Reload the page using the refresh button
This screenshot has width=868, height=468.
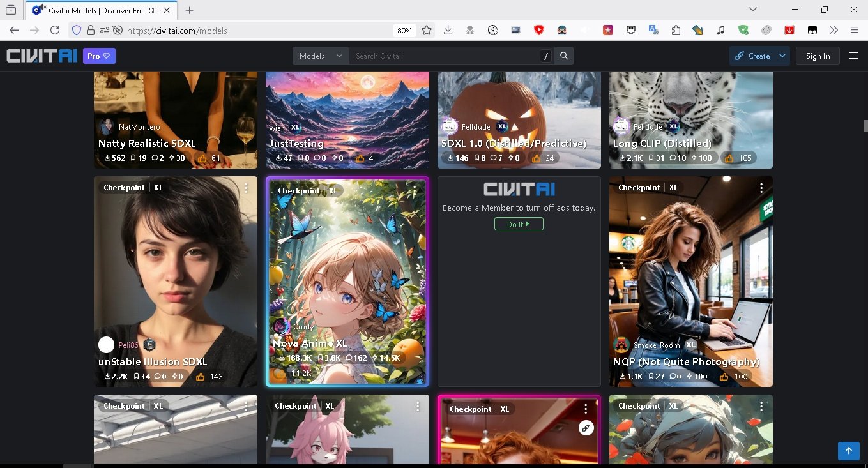click(x=55, y=30)
